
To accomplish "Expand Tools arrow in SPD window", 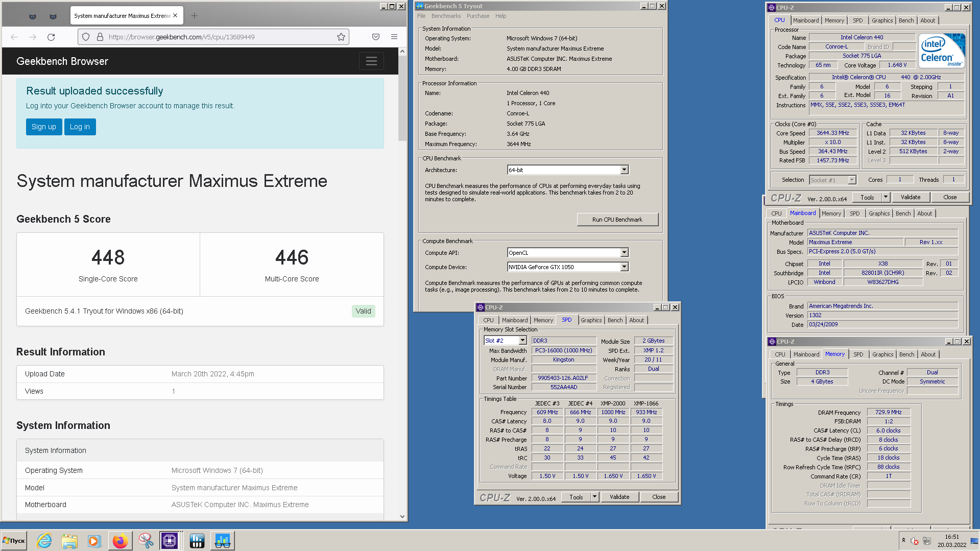I will [x=594, y=497].
